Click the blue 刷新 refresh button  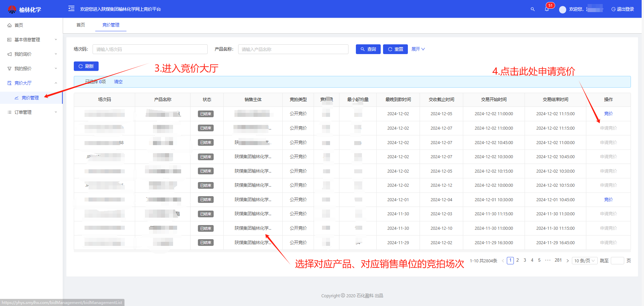coord(86,66)
